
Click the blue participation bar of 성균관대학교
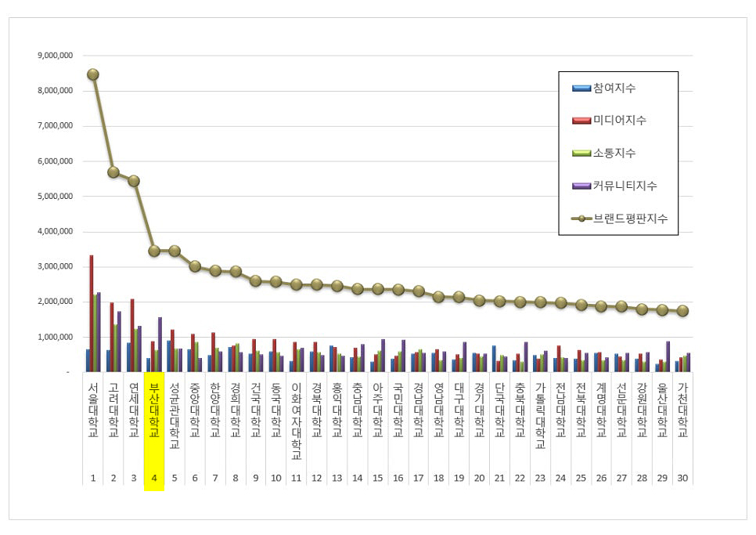click(169, 356)
